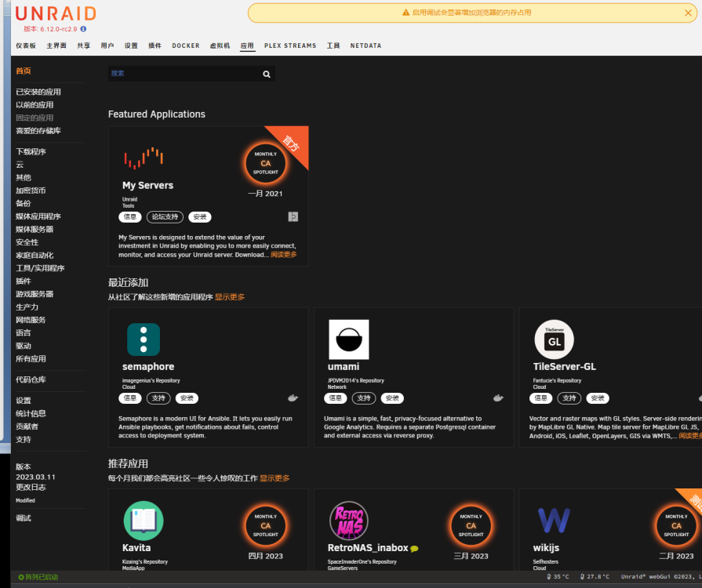Click the version info icon beside 6.12.0-rc2.9
The image size is (702, 588).
pos(83,29)
